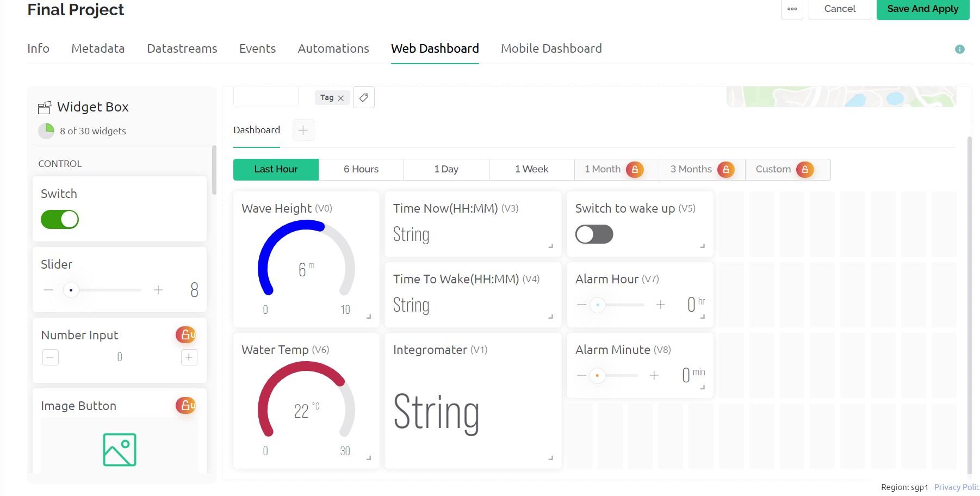
Task: Turn off the Switch widget toggle
Action: [59, 219]
